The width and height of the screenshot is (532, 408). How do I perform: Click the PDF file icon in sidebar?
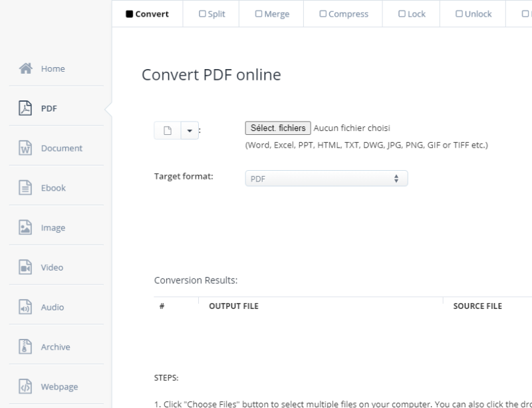(25, 108)
